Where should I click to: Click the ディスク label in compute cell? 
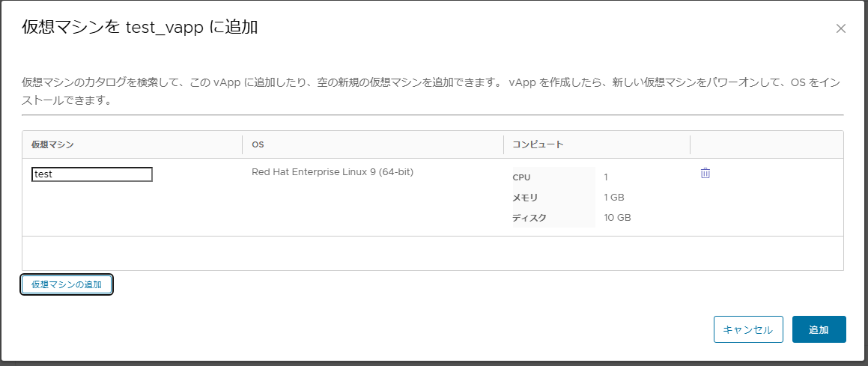coord(529,217)
